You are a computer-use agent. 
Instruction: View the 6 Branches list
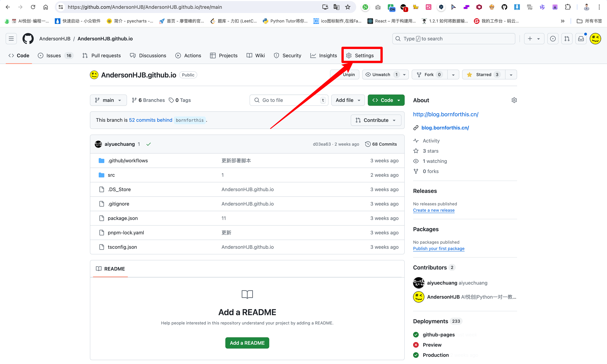148,100
